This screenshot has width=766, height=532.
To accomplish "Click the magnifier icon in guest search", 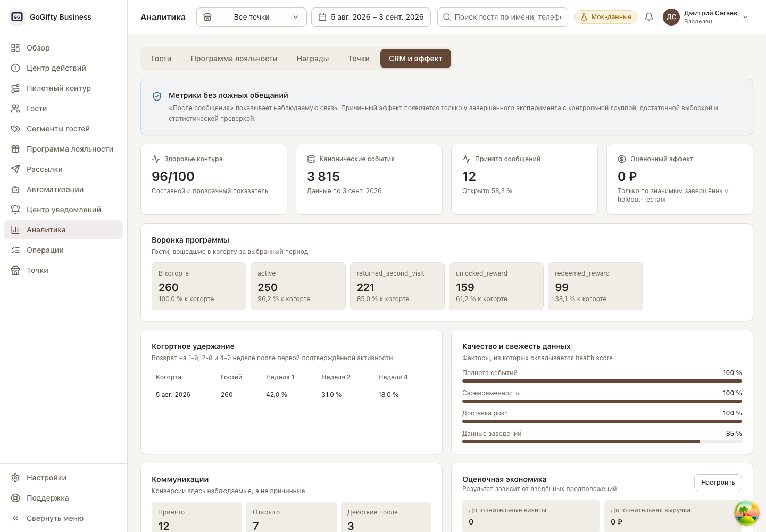I will point(447,17).
